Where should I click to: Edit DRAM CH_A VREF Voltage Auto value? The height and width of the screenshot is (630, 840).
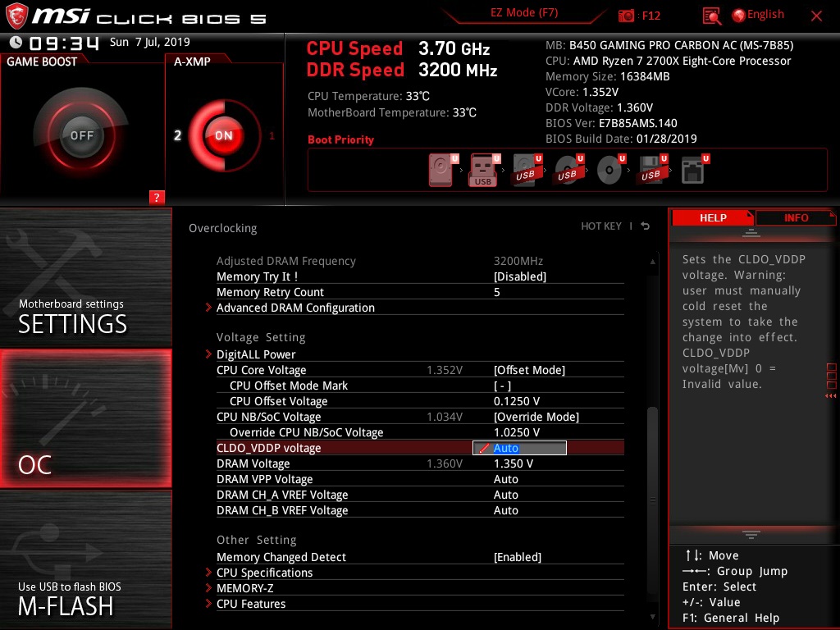coord(505,495)
